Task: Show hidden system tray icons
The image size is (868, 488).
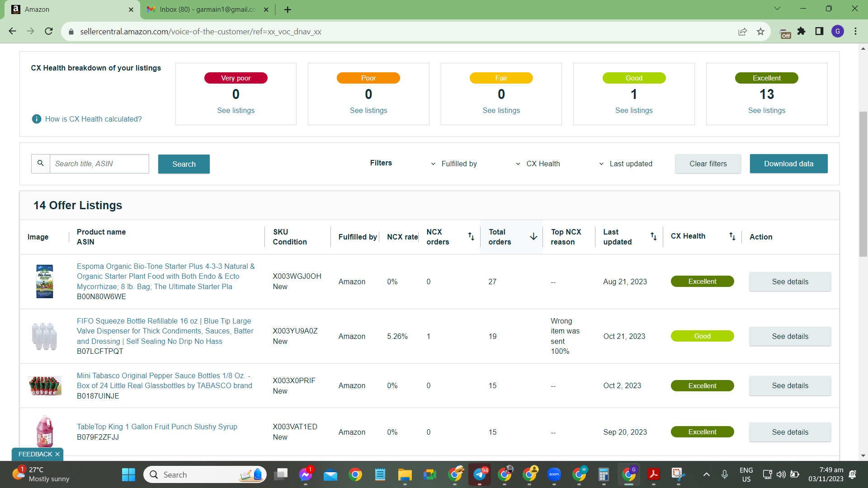Action: [x=706, y=474]
